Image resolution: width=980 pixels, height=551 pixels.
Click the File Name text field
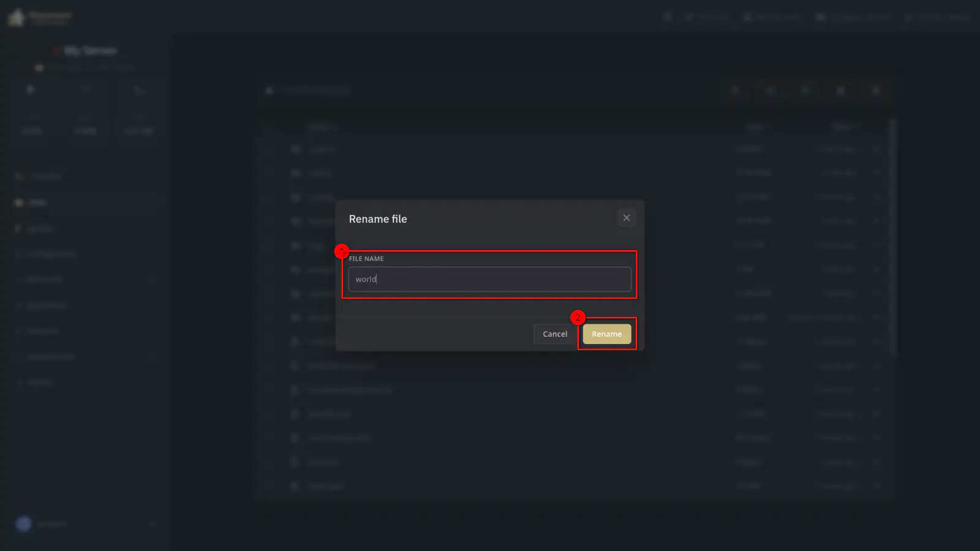(489, 279)
